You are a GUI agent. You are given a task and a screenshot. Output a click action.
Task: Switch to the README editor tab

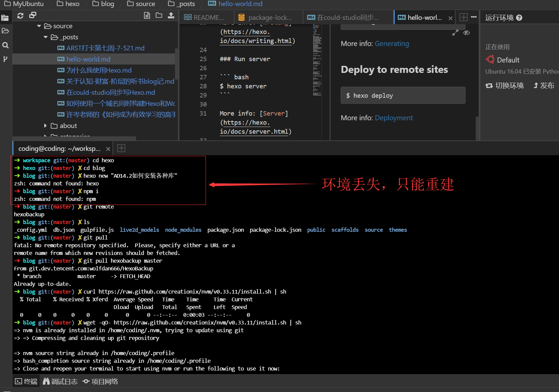point(204,17)
